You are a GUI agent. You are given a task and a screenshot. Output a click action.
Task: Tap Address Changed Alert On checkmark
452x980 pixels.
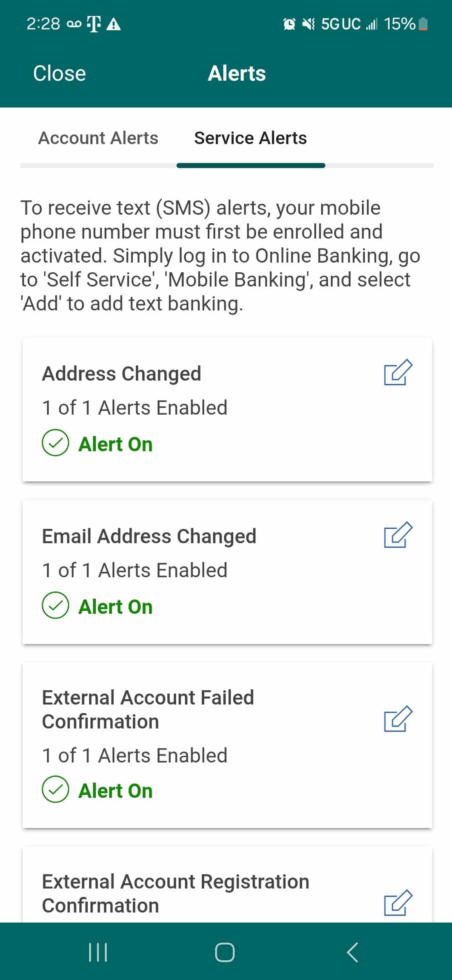[55, 443]
